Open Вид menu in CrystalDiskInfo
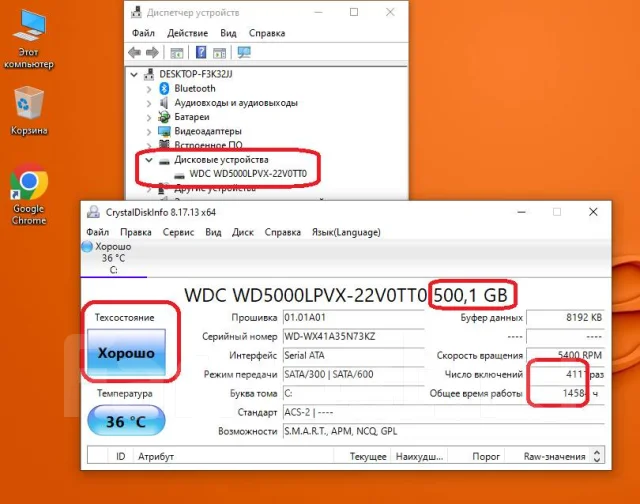Image resolution: width=640 pixels, height=504 pixels. [213, 232]
